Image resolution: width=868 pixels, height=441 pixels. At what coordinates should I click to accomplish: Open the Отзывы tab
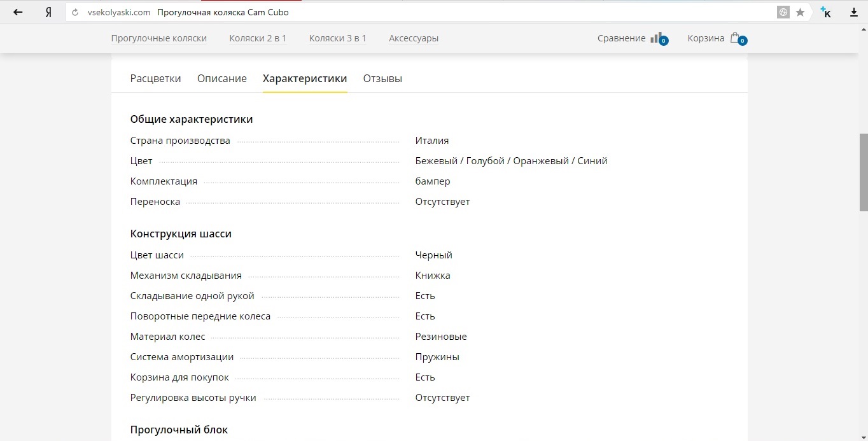[382, 78]
